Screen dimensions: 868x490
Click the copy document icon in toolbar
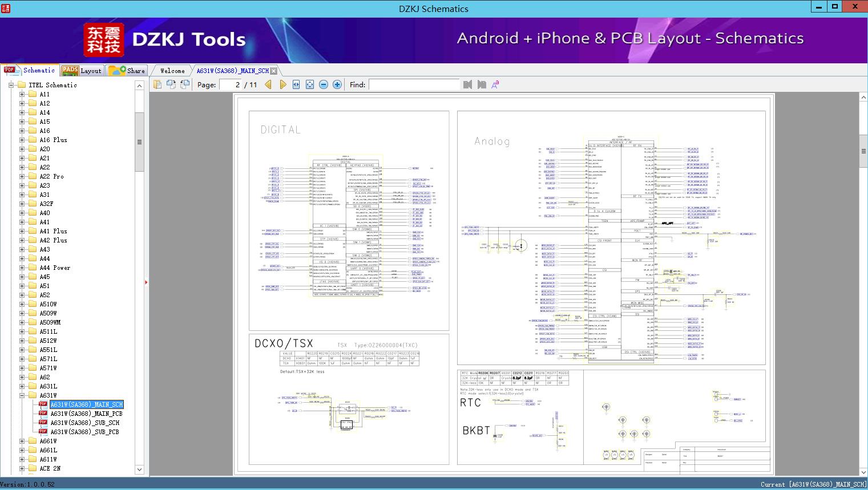click(x=158, y=84)
